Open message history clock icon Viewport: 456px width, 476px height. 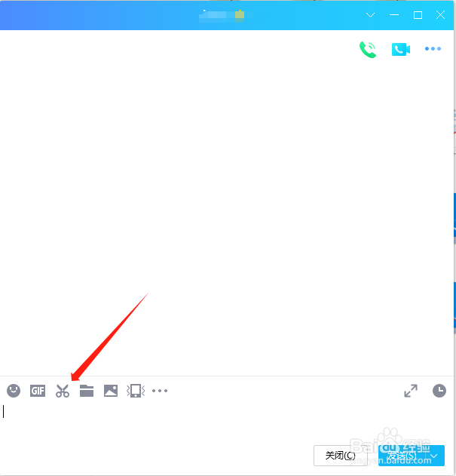coord(439,391)
